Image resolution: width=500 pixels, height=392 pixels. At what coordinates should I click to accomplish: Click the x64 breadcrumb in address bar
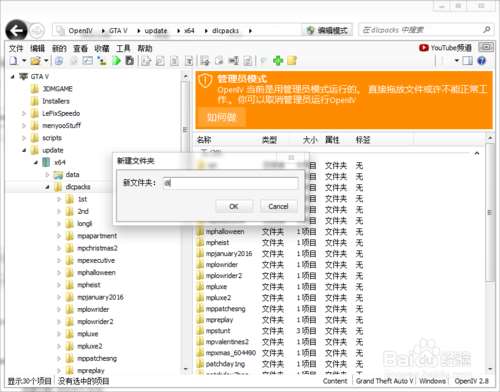pos(189,31)
